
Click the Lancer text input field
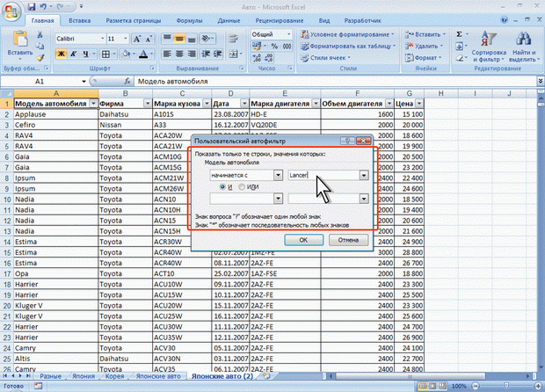coord(323,175)
